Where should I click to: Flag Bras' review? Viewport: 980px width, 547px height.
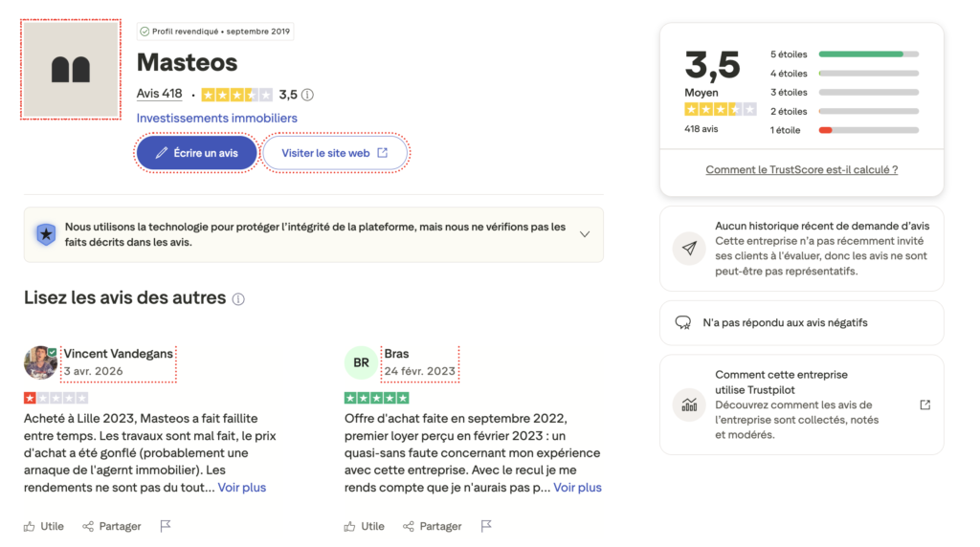point(485,526)
